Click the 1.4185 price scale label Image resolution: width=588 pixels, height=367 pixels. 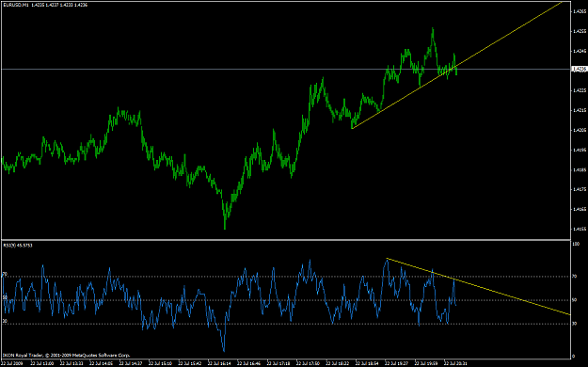(580, 169)
